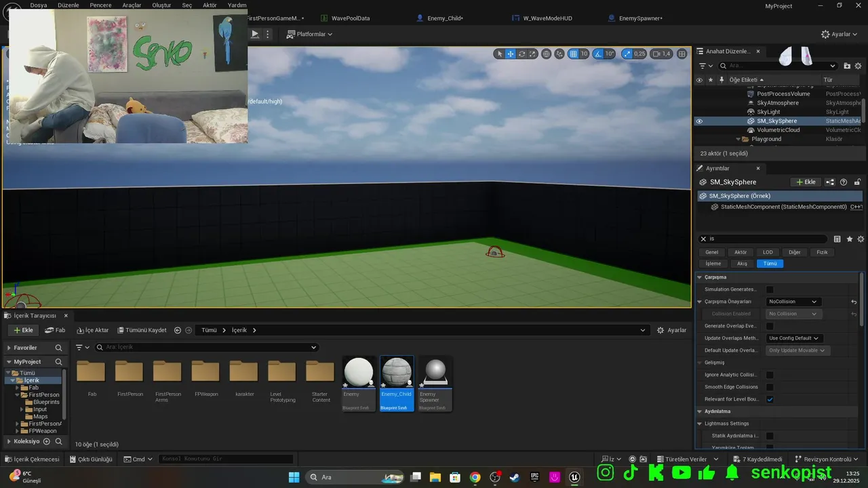Click Tümünü Kaydet save all button
Screen dimensions: 868x488
(x=142, y=330)
